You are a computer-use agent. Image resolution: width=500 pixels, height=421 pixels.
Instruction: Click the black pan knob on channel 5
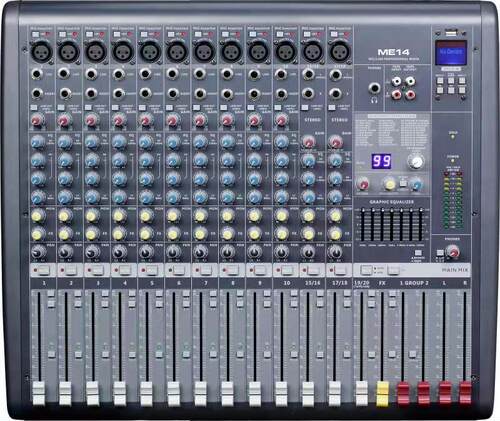click(x=146, y=252)
